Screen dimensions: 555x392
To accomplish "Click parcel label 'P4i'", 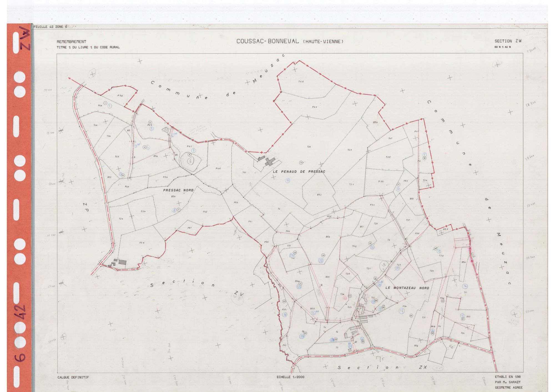I will point(250,222).
